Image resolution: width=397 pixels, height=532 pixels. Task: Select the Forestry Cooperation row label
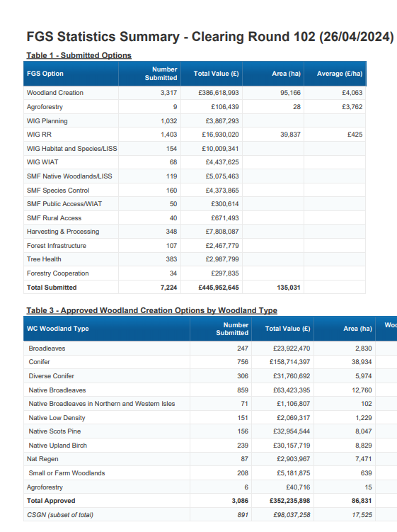[57, 273]
